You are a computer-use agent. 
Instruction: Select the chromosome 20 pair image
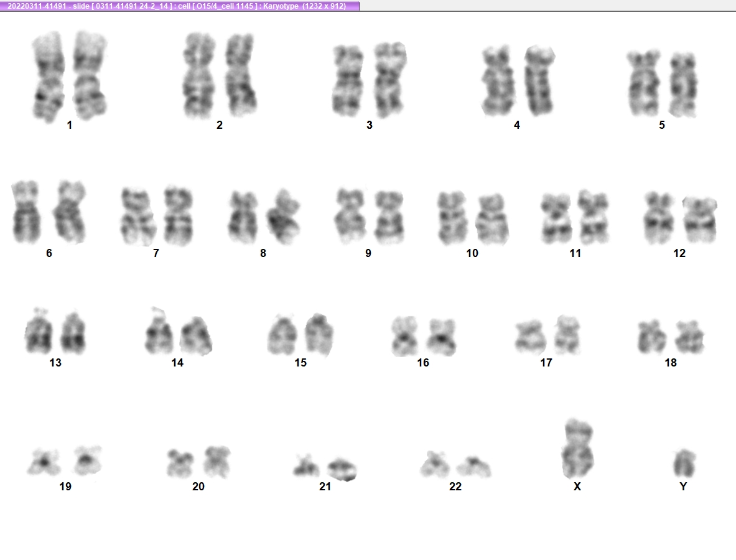(x=198, y=462)
